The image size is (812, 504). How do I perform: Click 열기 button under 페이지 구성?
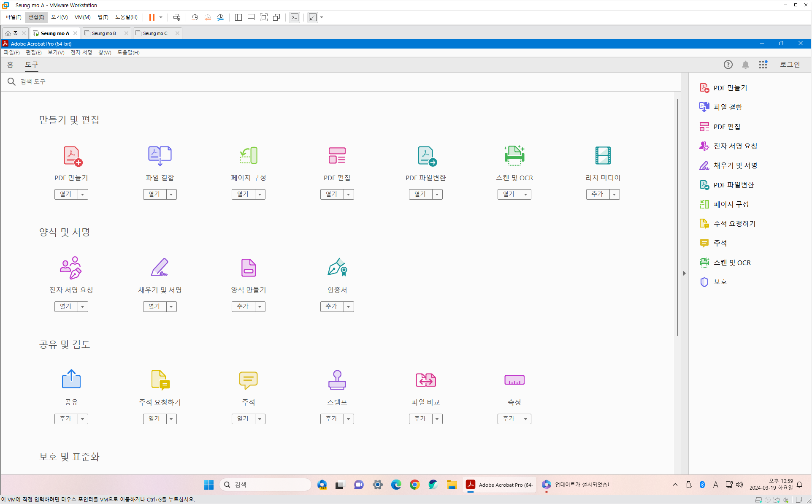243,194
